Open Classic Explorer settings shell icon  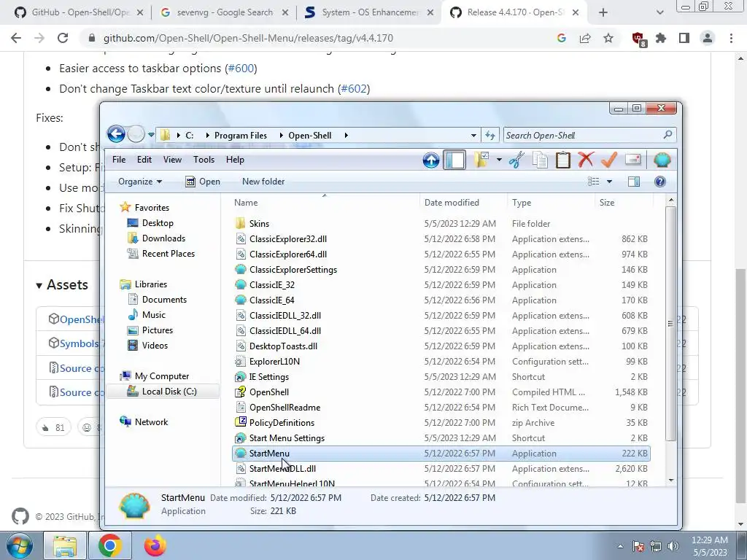(x=662, y=160)
